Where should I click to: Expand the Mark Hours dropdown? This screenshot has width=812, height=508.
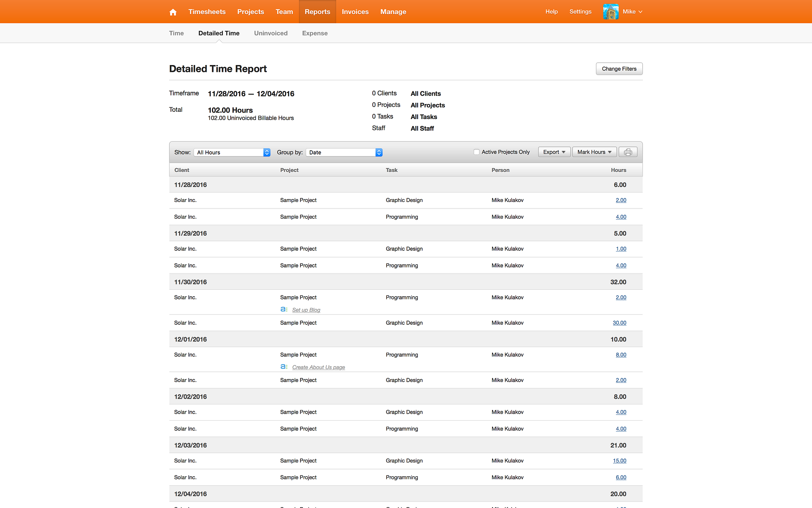coord(594,152)
